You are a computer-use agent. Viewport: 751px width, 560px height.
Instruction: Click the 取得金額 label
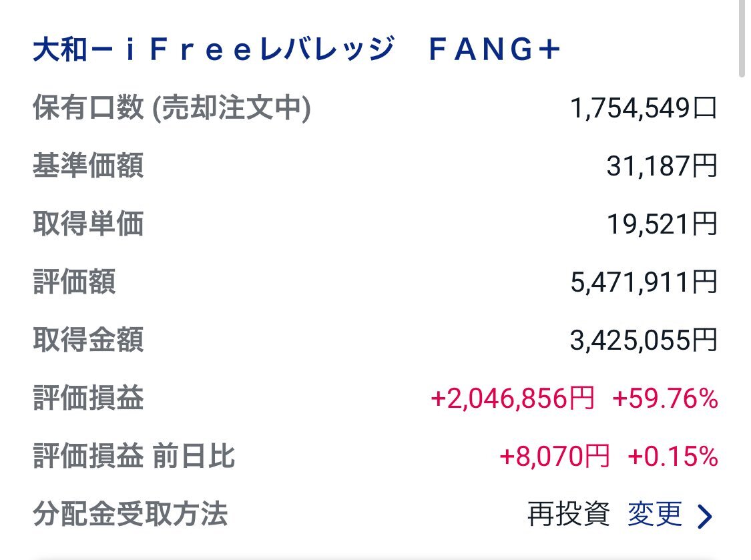pos(88,340)
